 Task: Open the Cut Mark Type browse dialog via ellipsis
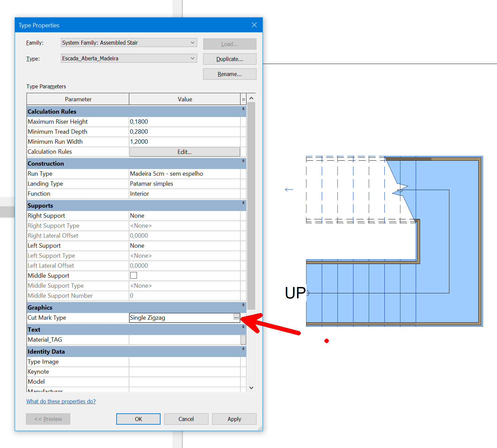pos(237,317)
